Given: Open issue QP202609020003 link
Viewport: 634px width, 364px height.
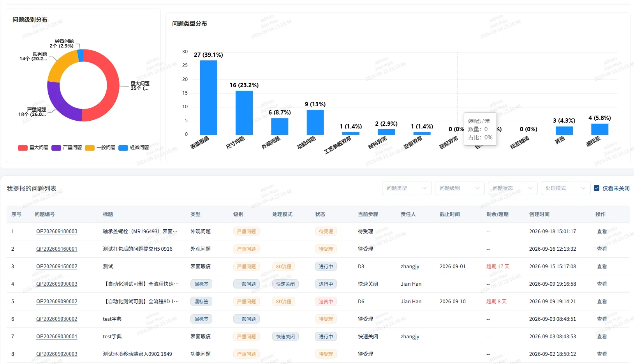Looking at the screenshot, I should click(x=57, y=354).
